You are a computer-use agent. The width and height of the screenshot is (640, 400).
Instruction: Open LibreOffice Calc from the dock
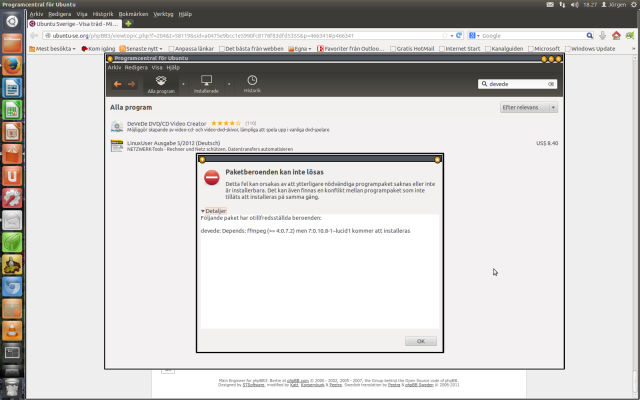12,110
